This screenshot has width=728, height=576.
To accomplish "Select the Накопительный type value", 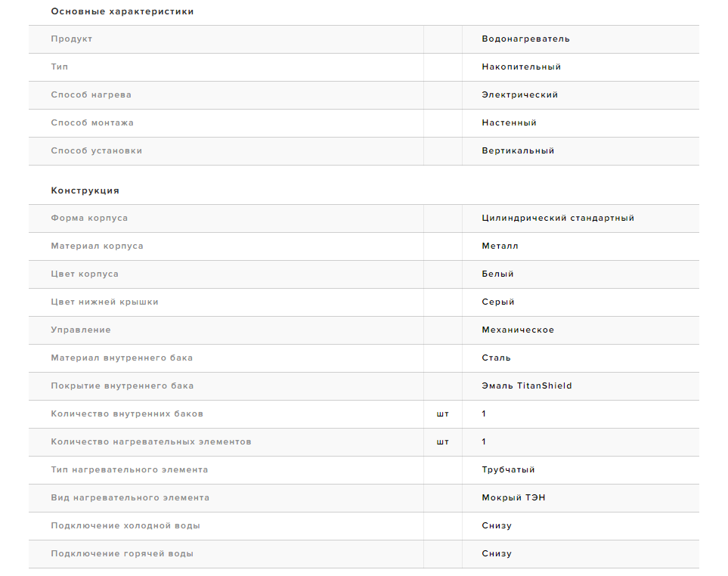I will click(x=522, y=67).
